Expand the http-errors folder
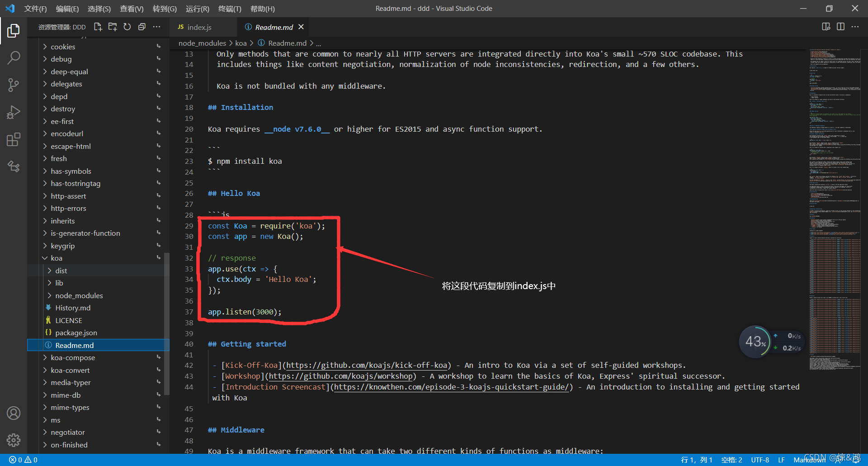Viewport: 868px width, 466px height. pyautogui.click(x=98, y=208)
